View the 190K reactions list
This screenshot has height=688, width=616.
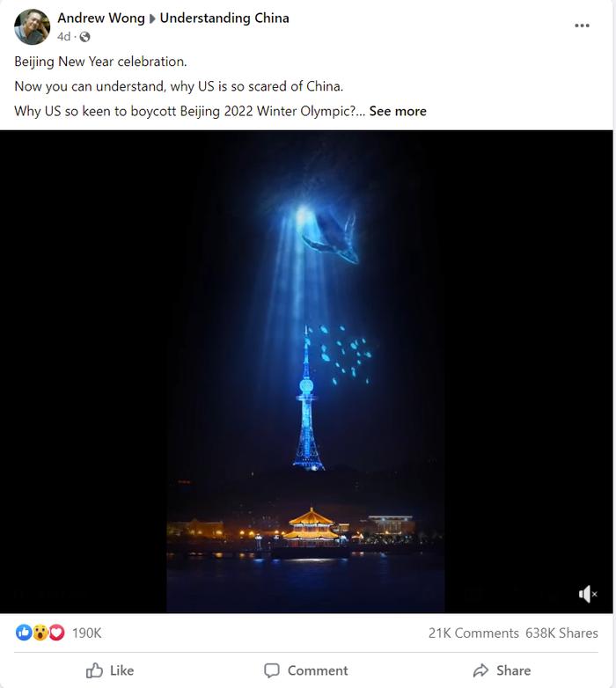(86, 633)
